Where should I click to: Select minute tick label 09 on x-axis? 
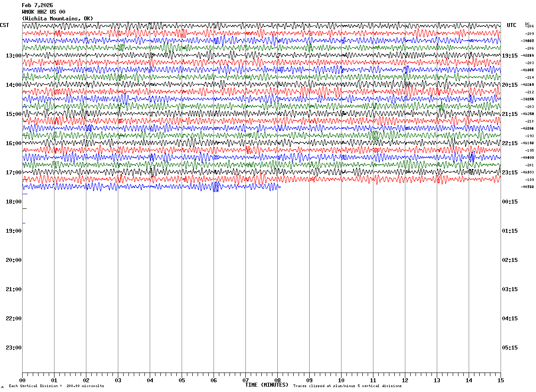point(309,380)
